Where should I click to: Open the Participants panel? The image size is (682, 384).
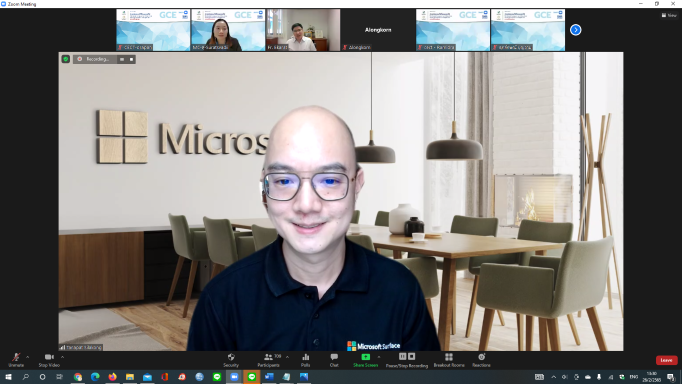pyautogui.click(x=268, y=360)
